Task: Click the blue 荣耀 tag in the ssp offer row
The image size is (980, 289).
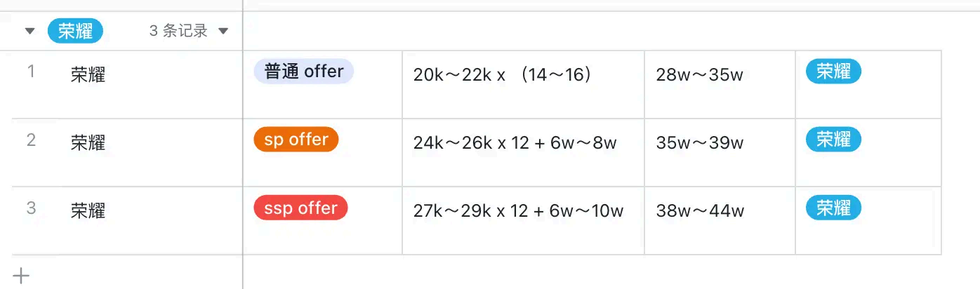Action: click(833, 208)
